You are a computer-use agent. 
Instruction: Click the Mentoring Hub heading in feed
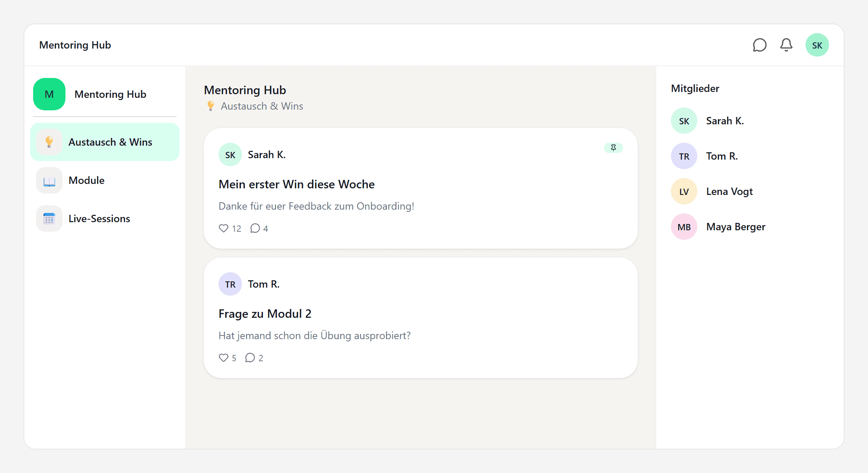click(245, 90)
